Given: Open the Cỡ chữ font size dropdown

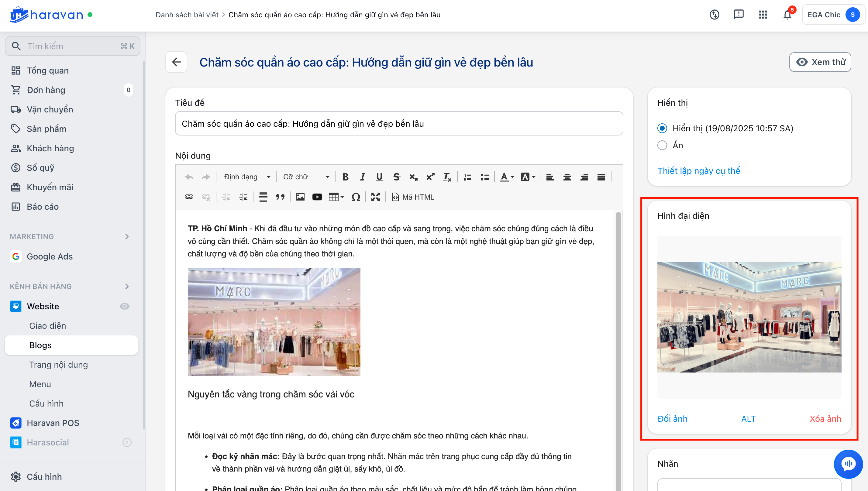Looking at the screenshot, I should [x=306, y=177].
